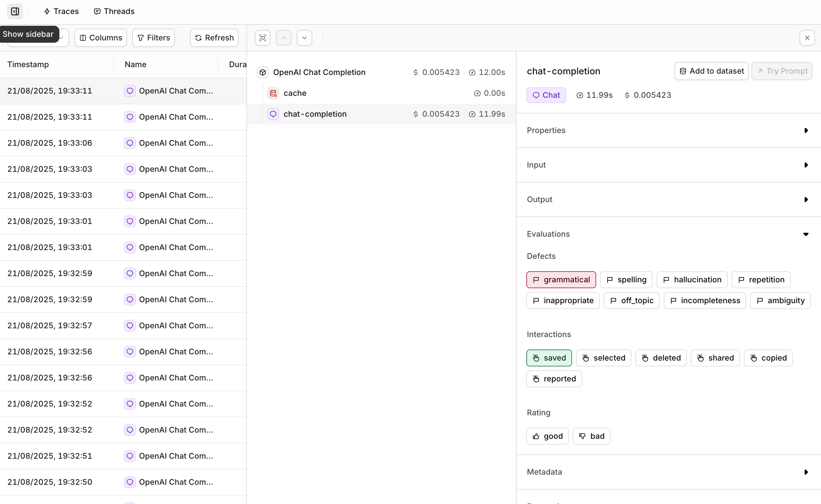Toggle the grammatical defect flag
The image size is (821, 504).
561,280
